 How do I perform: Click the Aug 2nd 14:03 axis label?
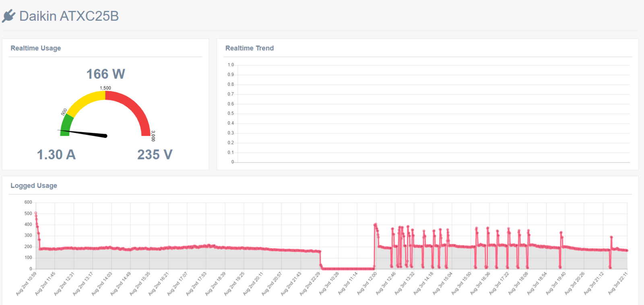102,284
